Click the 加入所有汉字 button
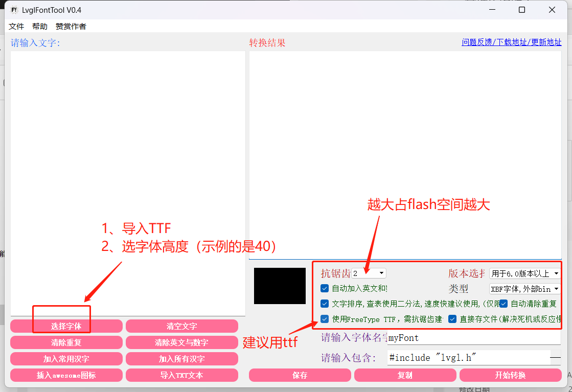This screenshot has height=392, width=572. [x=181, y=359]
